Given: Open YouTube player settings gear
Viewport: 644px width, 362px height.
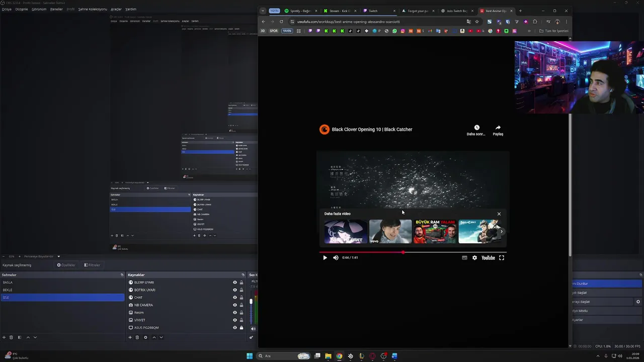Looking at the screenshot, I should [474, 257].
